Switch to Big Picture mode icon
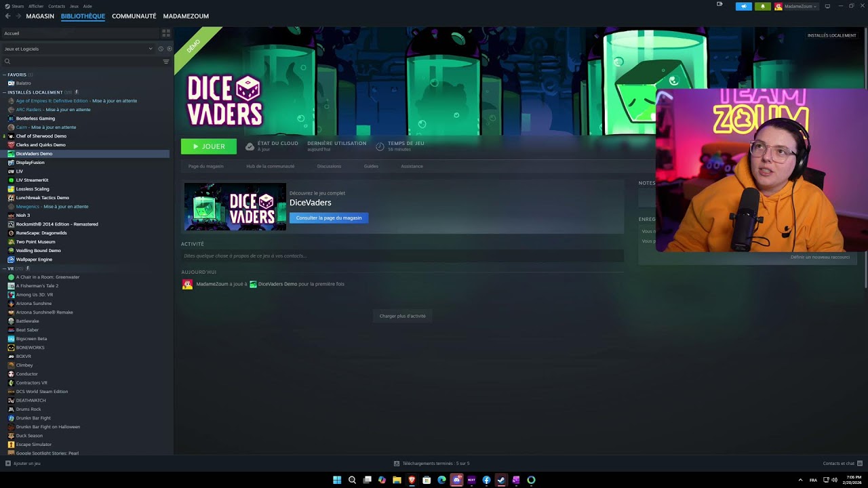Viewport: 868px width, 488px height. [827, 6]
